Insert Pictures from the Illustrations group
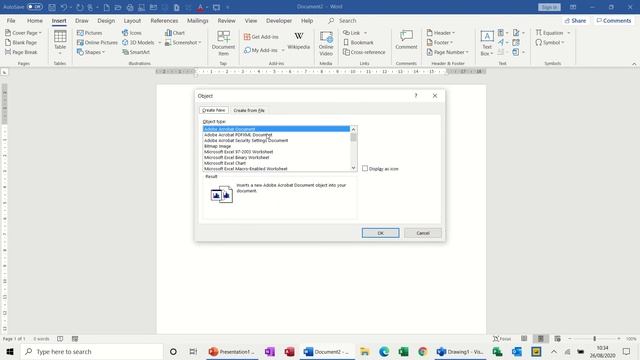 pyautogui.click(x=89, y=33)
